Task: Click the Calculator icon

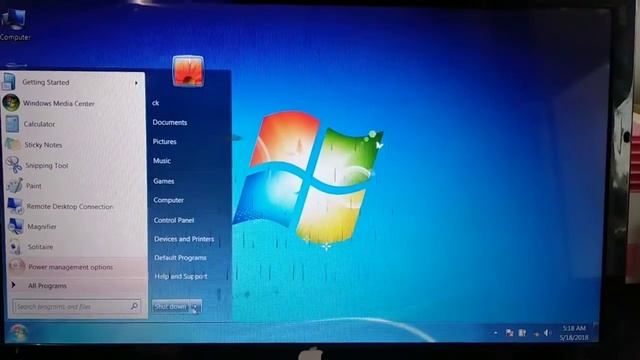Action: click(12, 124)
